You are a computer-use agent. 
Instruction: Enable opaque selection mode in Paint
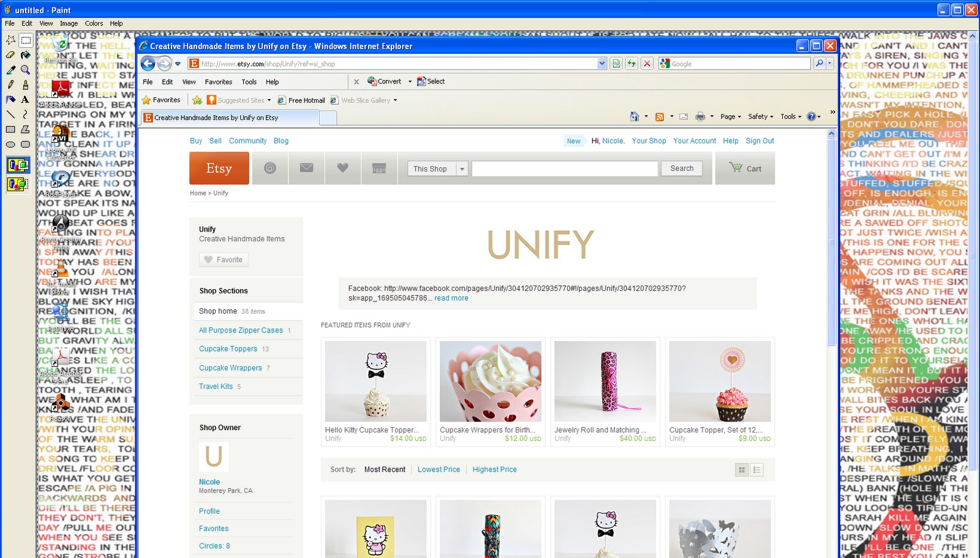(18, 165)
